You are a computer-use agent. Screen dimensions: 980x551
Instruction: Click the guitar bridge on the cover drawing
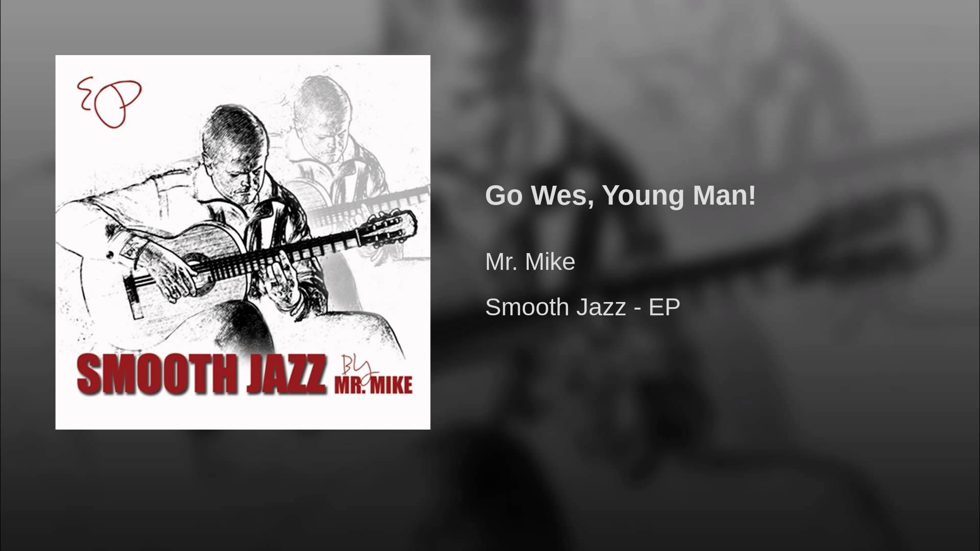pyautogui.click(x=132, y=297)
